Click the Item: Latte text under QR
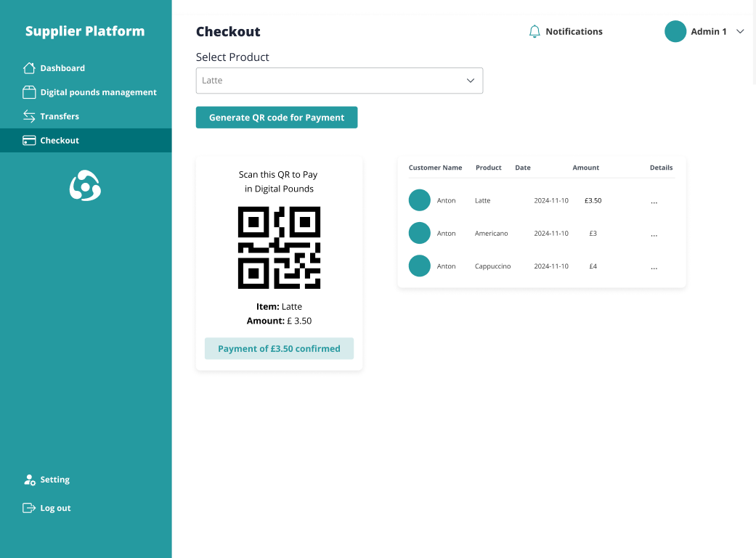 pyautogui.click(x=279, y=306)
